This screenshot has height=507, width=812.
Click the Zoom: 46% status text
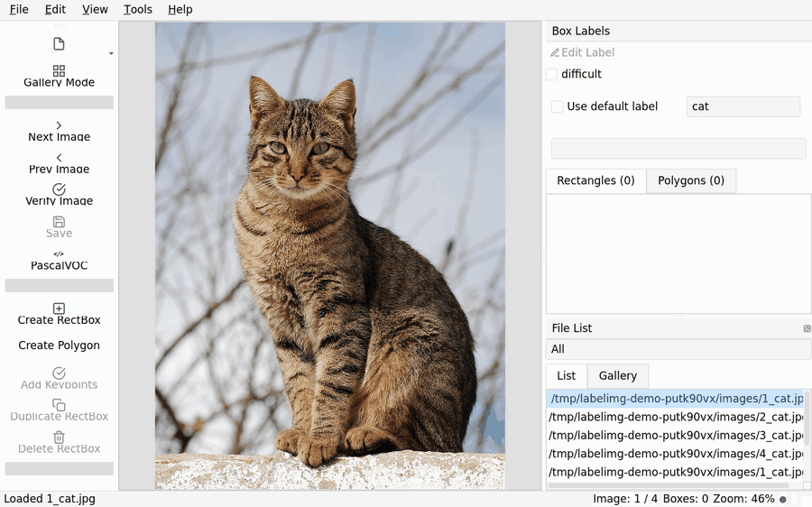pyautogui.click(x=743, y=499)
